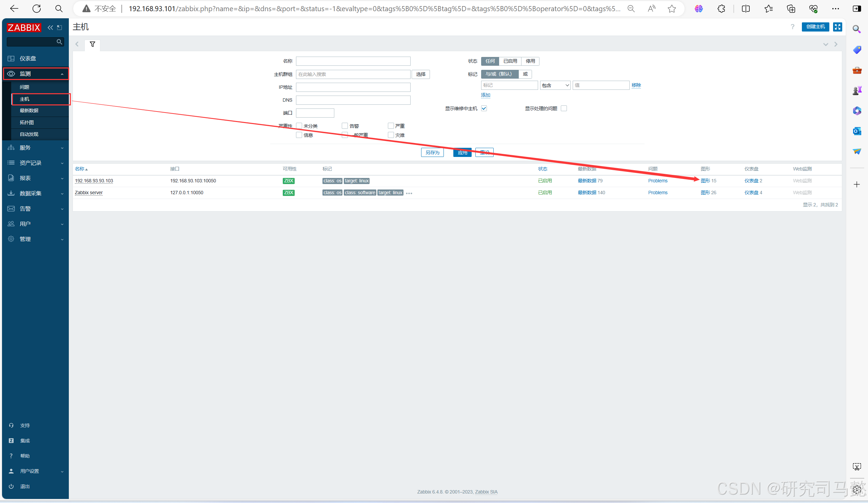Click 移除 tag link
Viewport: 868px width, 503px height.
[636, 85]
